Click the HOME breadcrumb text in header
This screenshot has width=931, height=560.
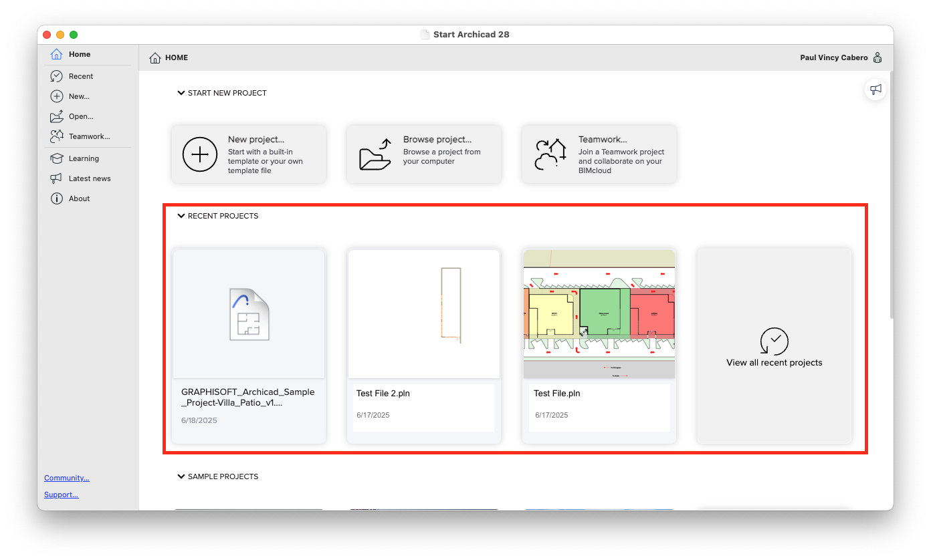(177, 57)
